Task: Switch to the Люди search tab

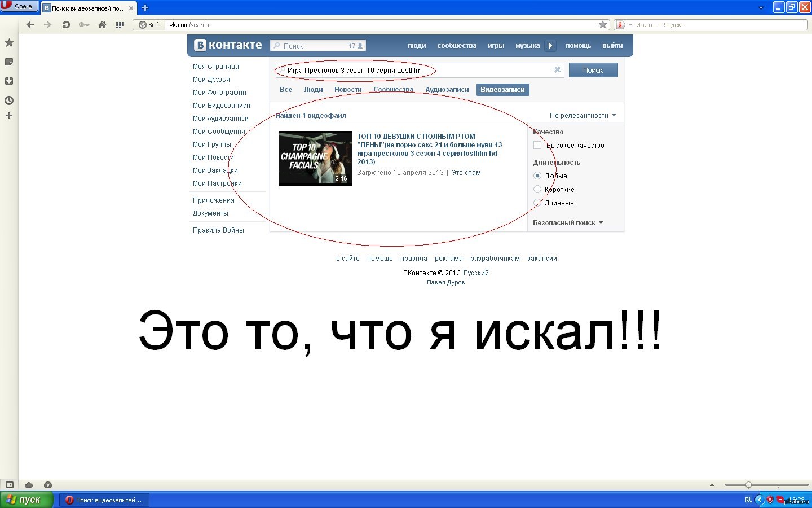Action: [x=314, y=90]
